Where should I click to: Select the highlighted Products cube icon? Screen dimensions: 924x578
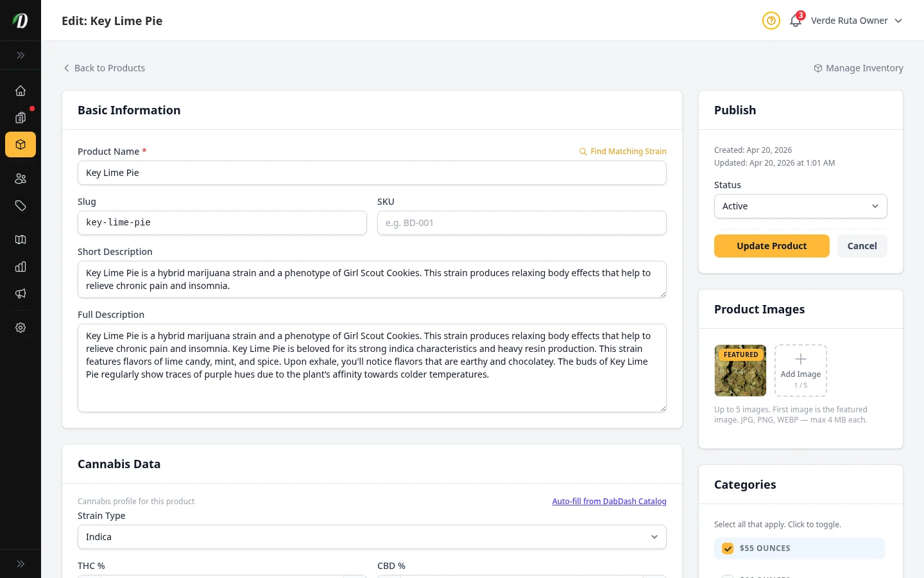[21, 144]
